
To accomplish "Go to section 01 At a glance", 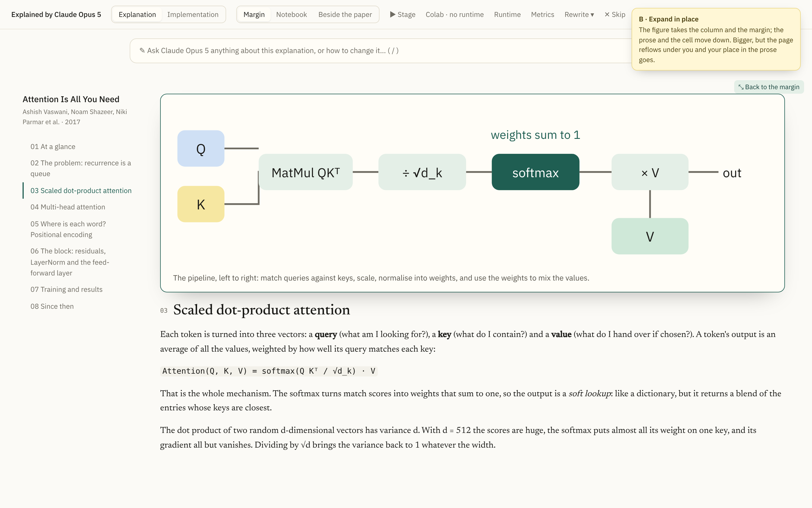I will click(53, 146).
